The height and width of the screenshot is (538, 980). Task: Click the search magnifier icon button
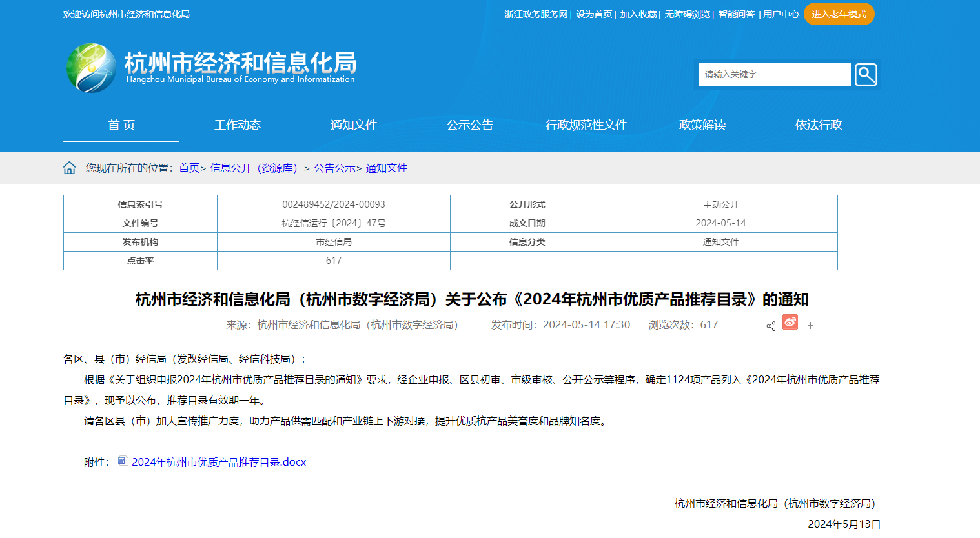(x=866, y=75)
